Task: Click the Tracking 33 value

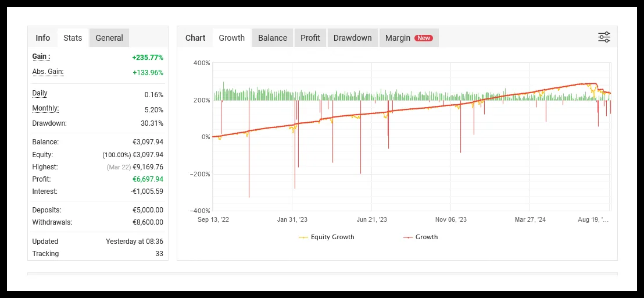Action: pos(159,254)
